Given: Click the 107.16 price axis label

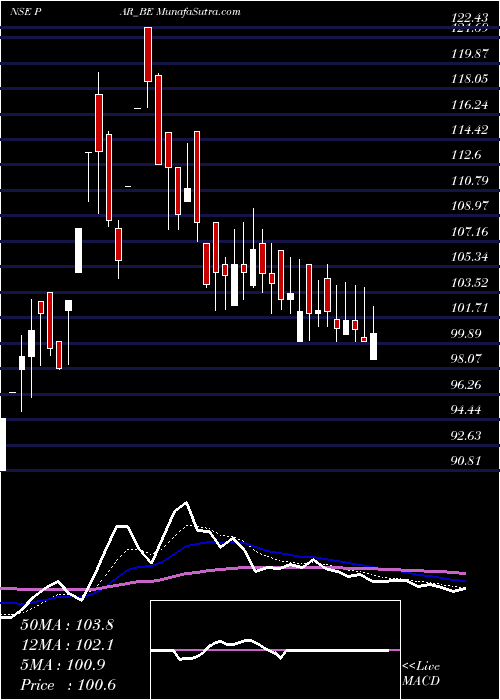Looking at the screenshot, I should pyautogui.click(x=467, y=232).
